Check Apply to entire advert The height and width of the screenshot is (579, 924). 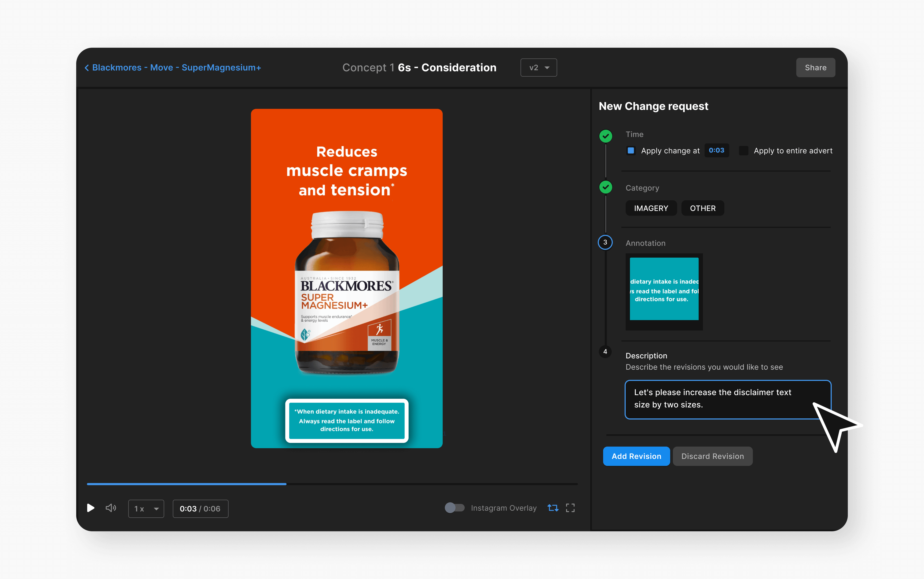pos(743,150)
